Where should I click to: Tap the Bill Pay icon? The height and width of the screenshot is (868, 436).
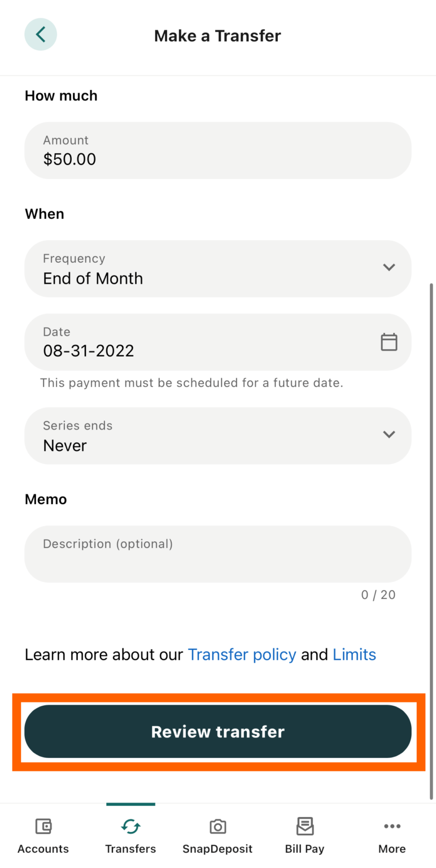tap(305, 827)
